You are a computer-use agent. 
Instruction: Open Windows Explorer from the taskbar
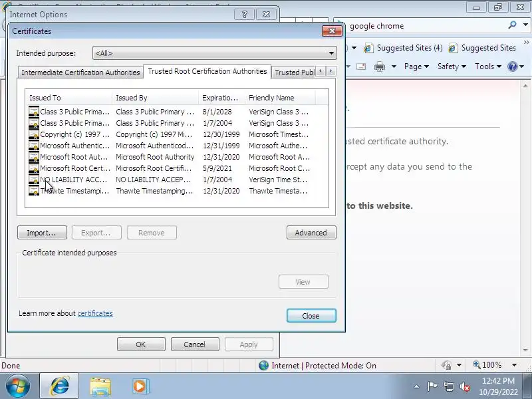100,386
